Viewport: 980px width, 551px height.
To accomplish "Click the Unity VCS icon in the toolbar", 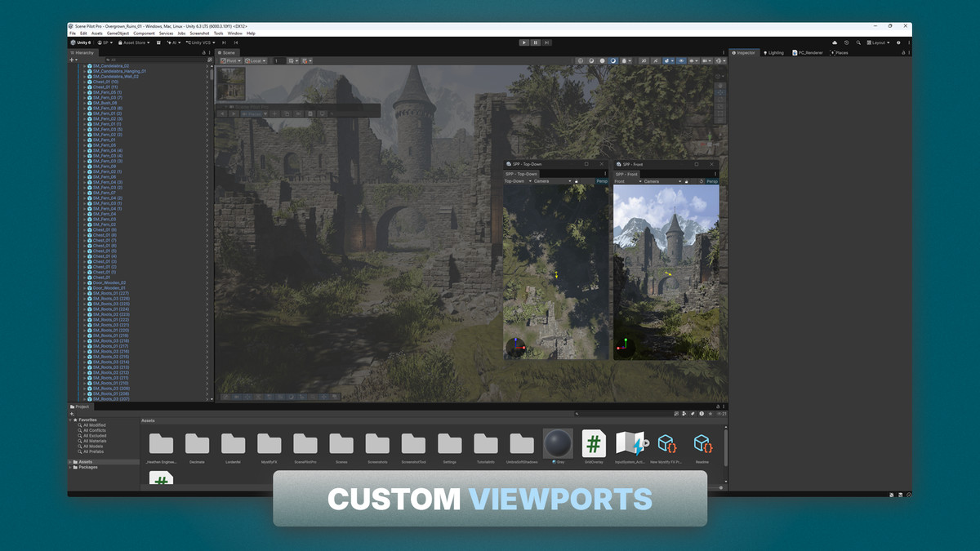I will [x=189, y=42].
